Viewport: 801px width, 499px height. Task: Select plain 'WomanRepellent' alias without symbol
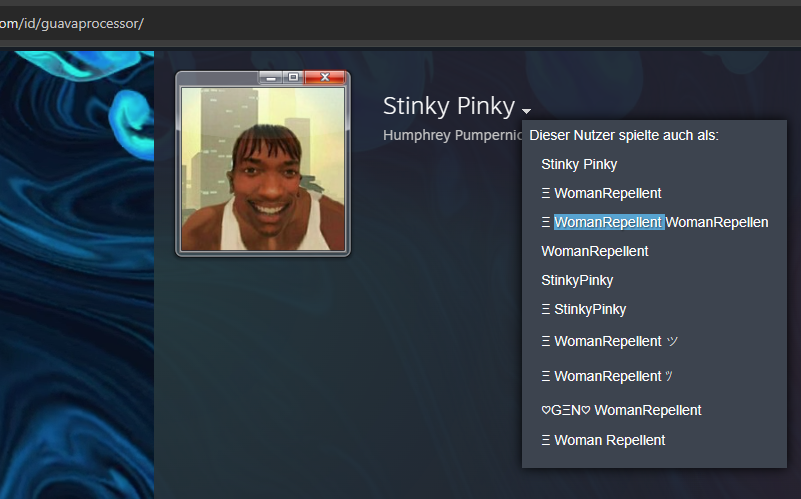(x=595, y=251)
